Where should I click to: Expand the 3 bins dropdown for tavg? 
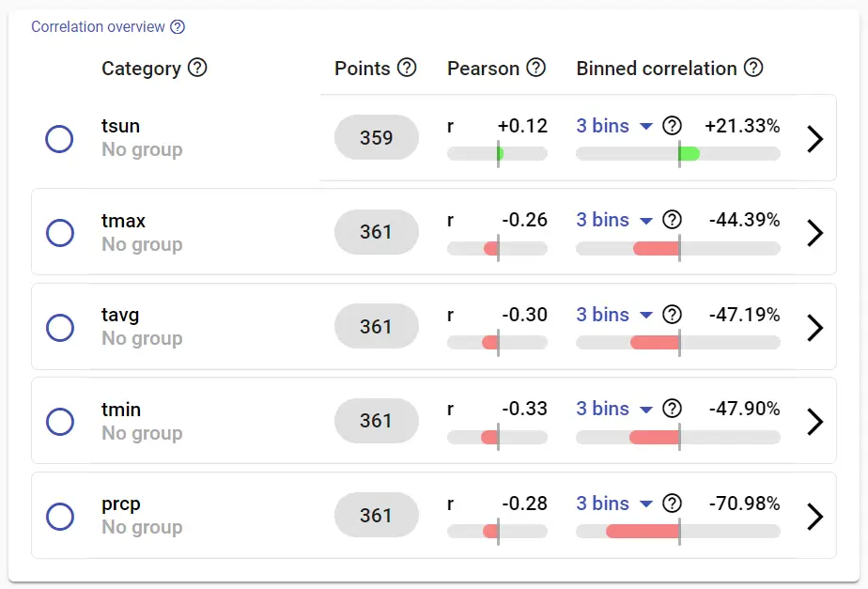pyautogui.click(x=614, y=315)
